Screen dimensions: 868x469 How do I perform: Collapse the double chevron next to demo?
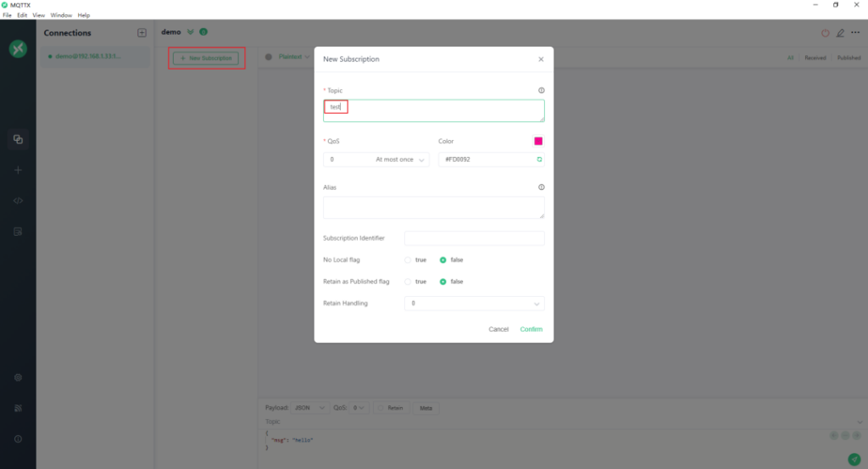coord(191,32)
